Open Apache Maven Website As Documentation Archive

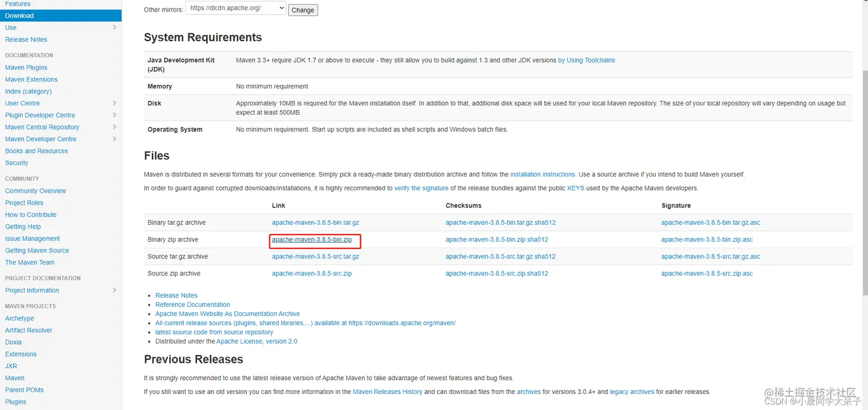click(x=227, y=314)
